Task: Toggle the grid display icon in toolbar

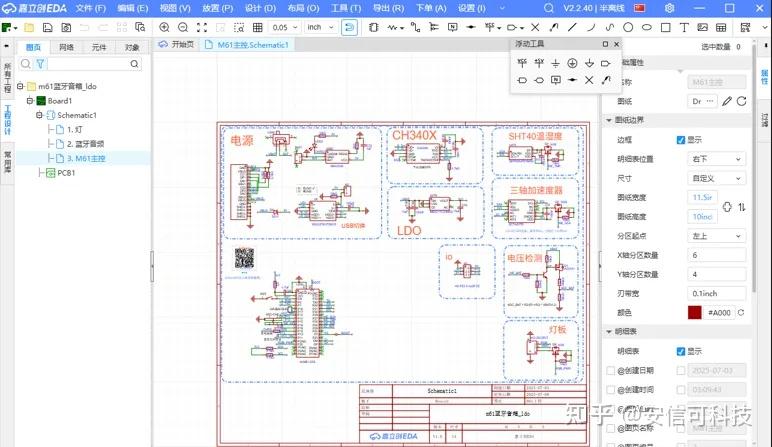Action: point(257,28)
